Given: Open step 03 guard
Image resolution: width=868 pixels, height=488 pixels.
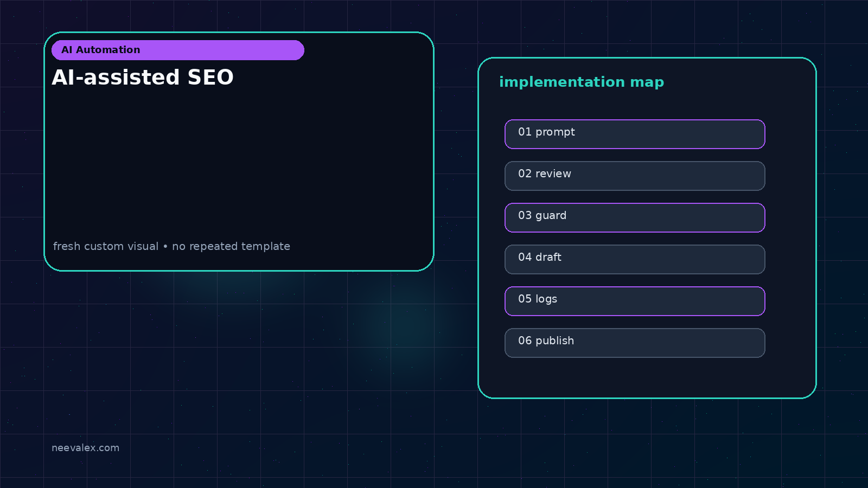Looking at the screenshot, I should [x=635, y=217].
